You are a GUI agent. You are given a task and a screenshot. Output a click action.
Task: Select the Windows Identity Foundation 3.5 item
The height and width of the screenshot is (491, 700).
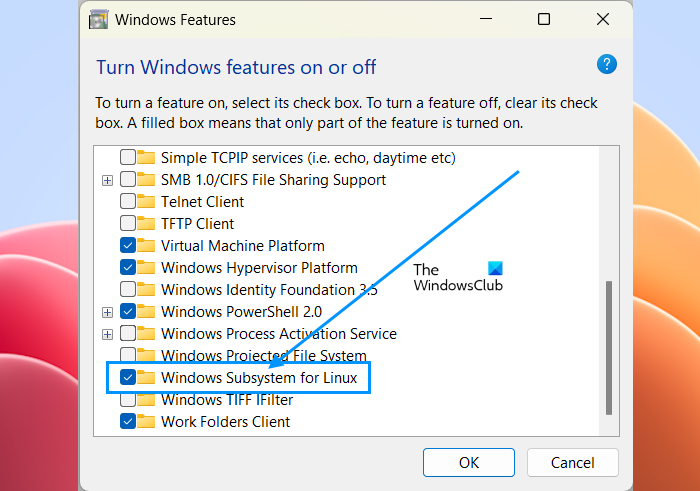[x=268, y=290]
